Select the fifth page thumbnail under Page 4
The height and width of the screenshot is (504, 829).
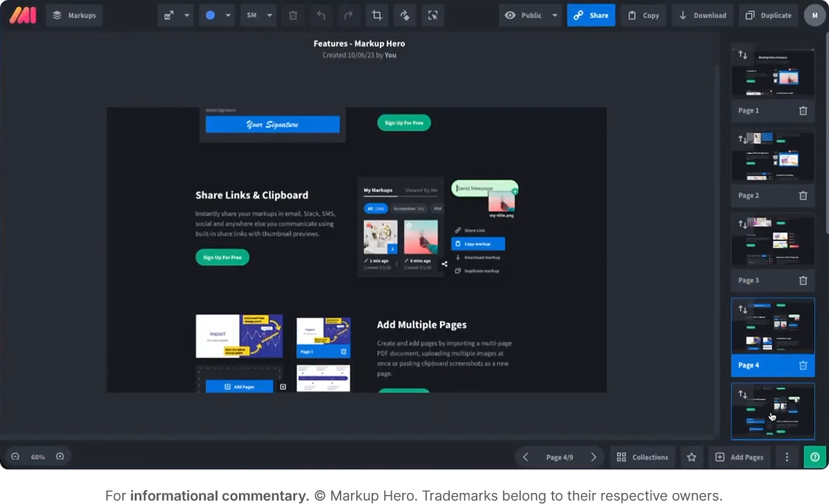(x=773, y=411)
